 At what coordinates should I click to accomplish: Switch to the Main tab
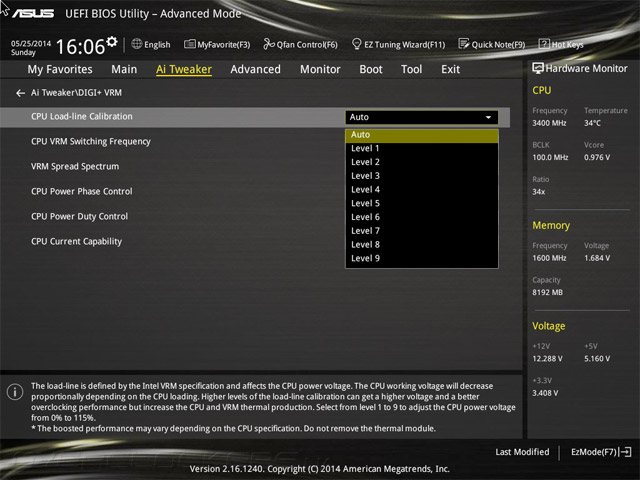click(124, 69)
